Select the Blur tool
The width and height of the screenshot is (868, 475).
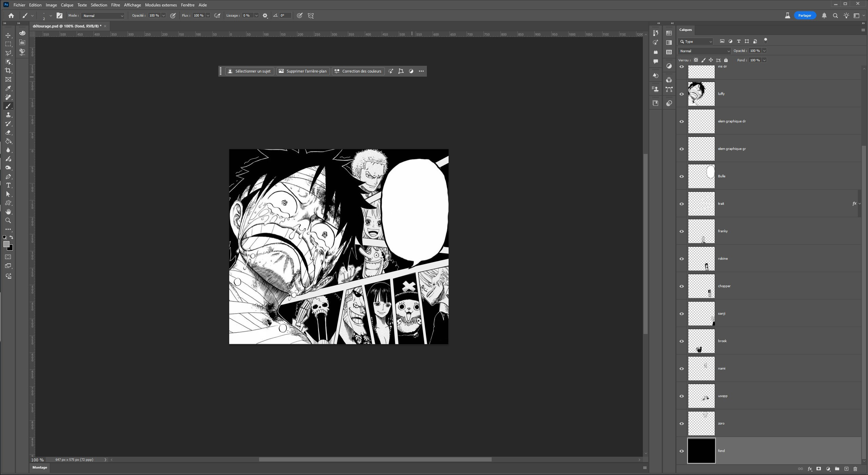[x=8, y=150]
